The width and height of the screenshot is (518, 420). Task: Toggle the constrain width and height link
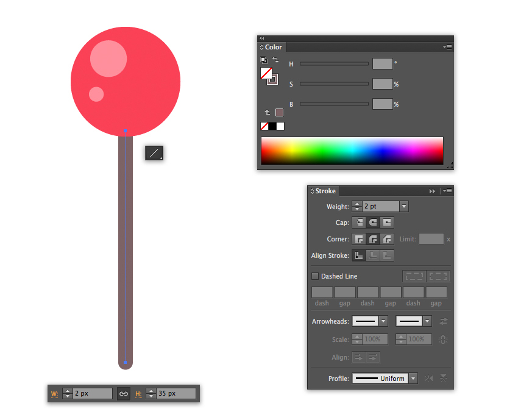(124, 394)
